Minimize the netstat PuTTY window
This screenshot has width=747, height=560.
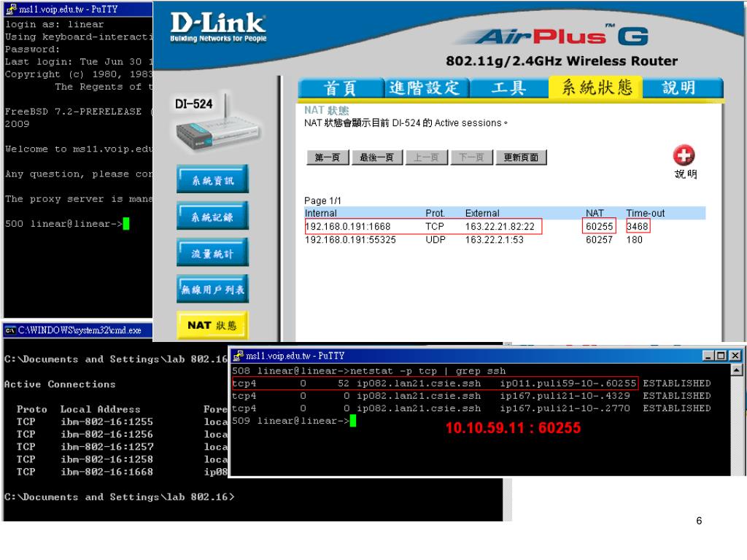[708, 356]
